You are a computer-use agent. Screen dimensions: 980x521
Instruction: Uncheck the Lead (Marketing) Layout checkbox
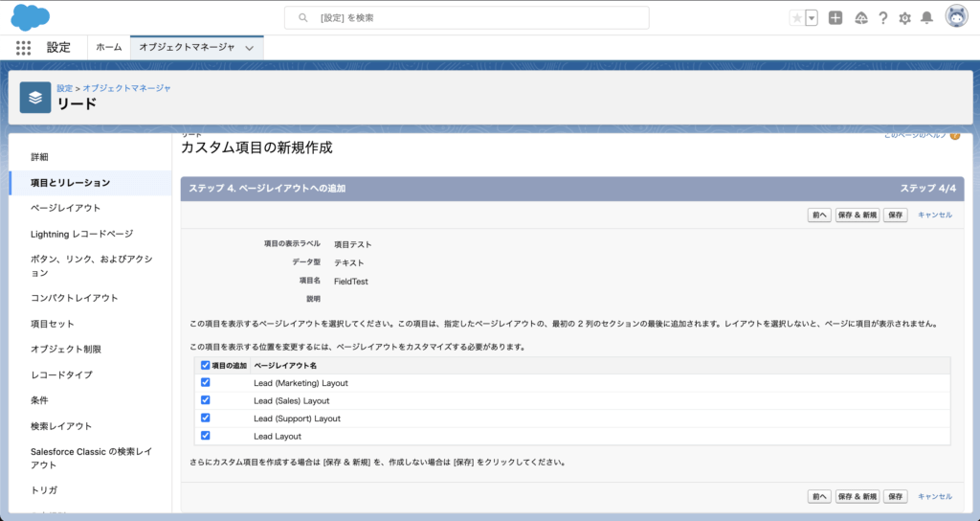pyautogui.click(x=206, y=382)
